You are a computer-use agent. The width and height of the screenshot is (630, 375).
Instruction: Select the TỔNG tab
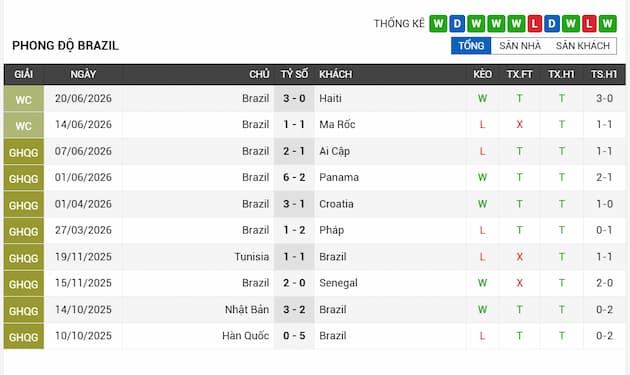[x=471, y=46]
